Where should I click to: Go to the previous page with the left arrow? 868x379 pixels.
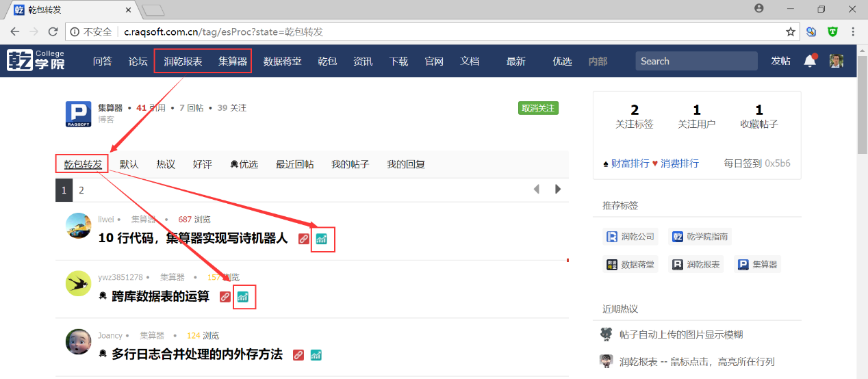click(537, 189)
